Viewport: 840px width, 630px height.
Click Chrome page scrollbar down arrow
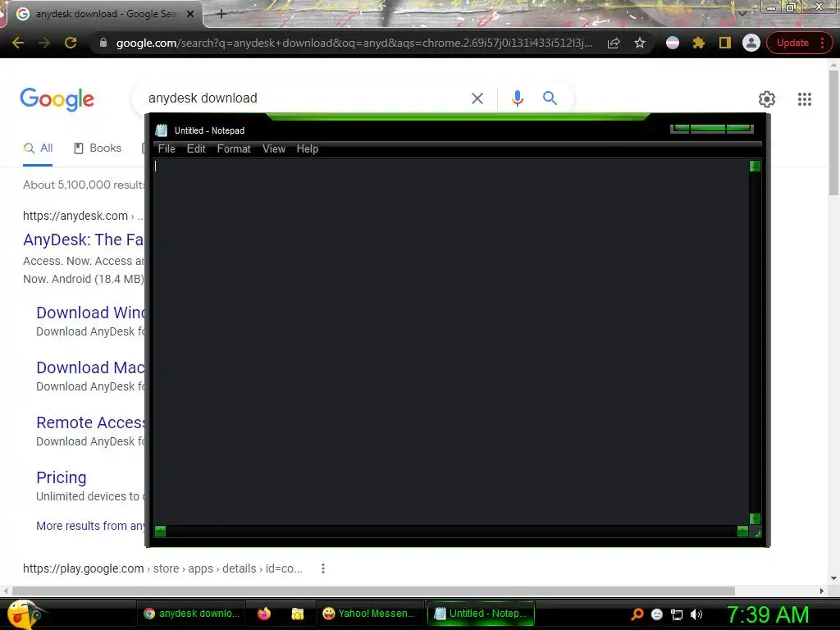833,578
